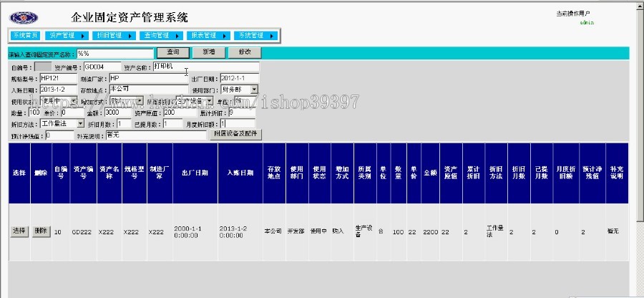This screenshot has height=298, width=644.
Task: Click the 出厂日期 field with 2012-1-1
Action: (x=240, y=78)
